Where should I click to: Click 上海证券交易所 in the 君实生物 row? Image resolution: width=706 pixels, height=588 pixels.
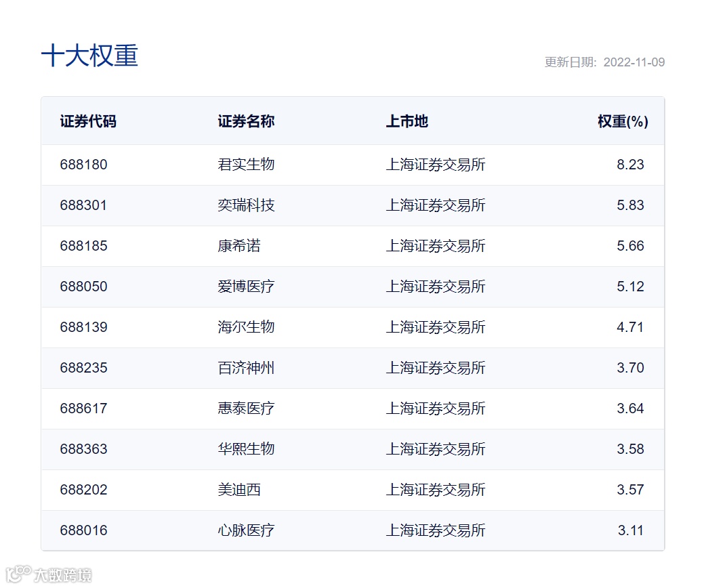point(436,165)
